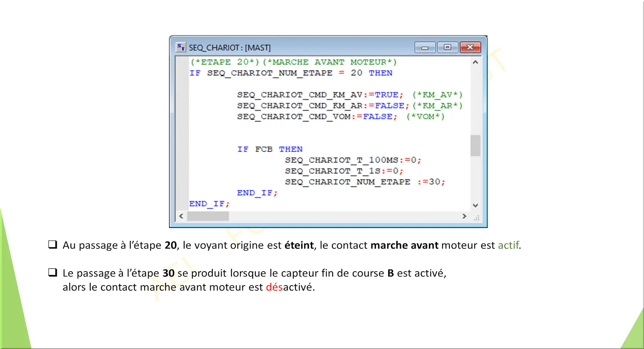The image size is (644, 349).
Task: Maximize the SEQ_CHARIOT editor window
Action: click(447, 47)
